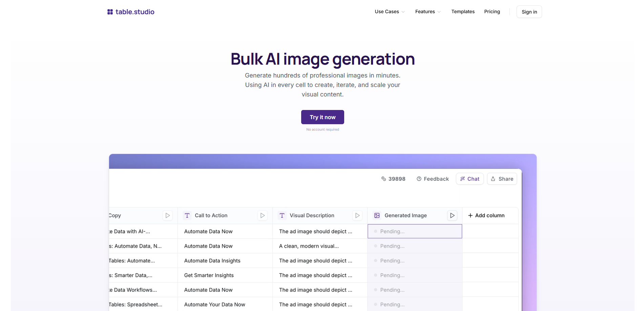Go to the Pricing page

pyautogui.click(x=492, y=12)
